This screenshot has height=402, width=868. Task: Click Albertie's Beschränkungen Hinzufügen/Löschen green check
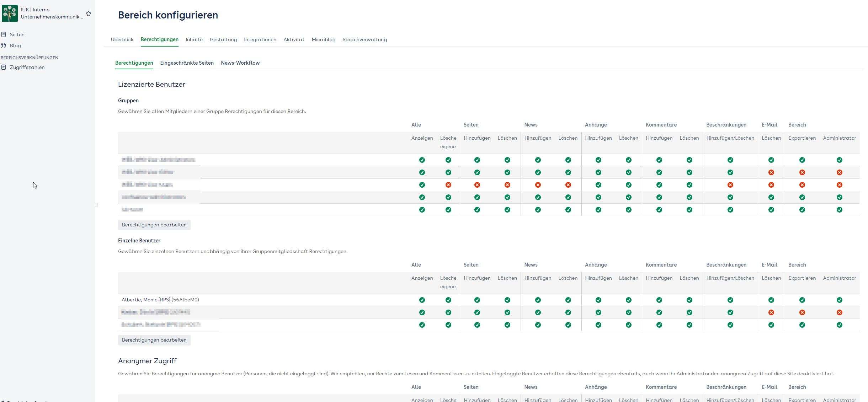[730, 300]
